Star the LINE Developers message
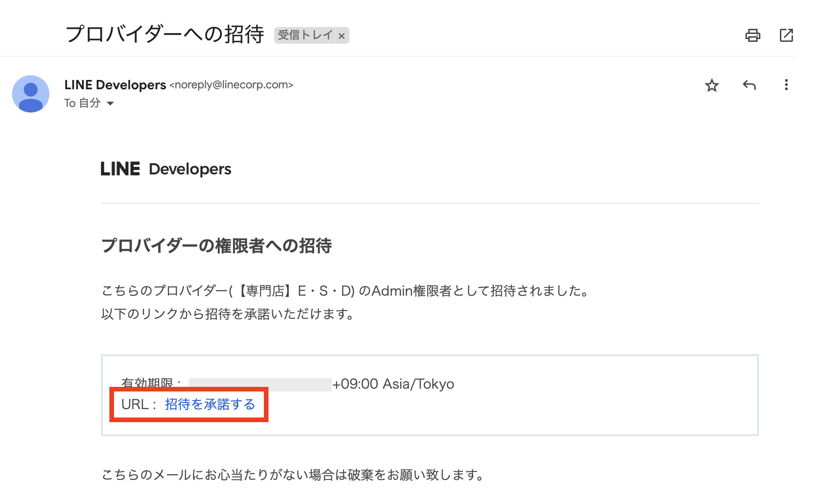Screen dimensions: 819x504 (x=712, y=85)
